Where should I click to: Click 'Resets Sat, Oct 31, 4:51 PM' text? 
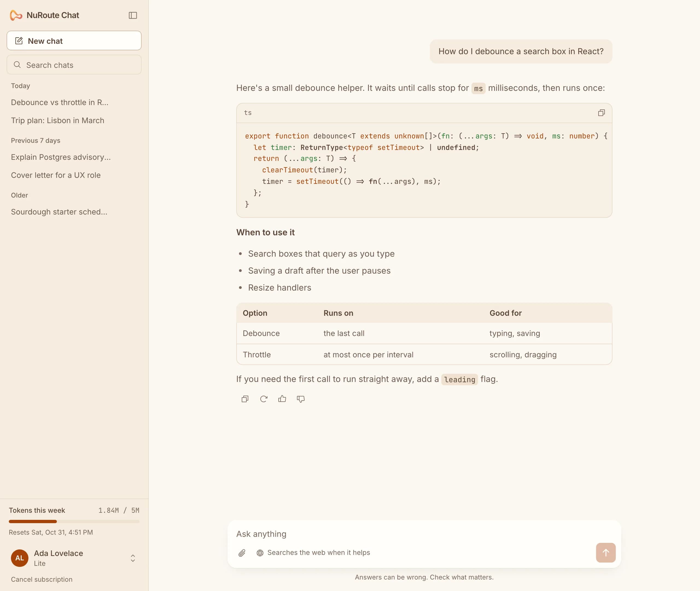[51, 532]
